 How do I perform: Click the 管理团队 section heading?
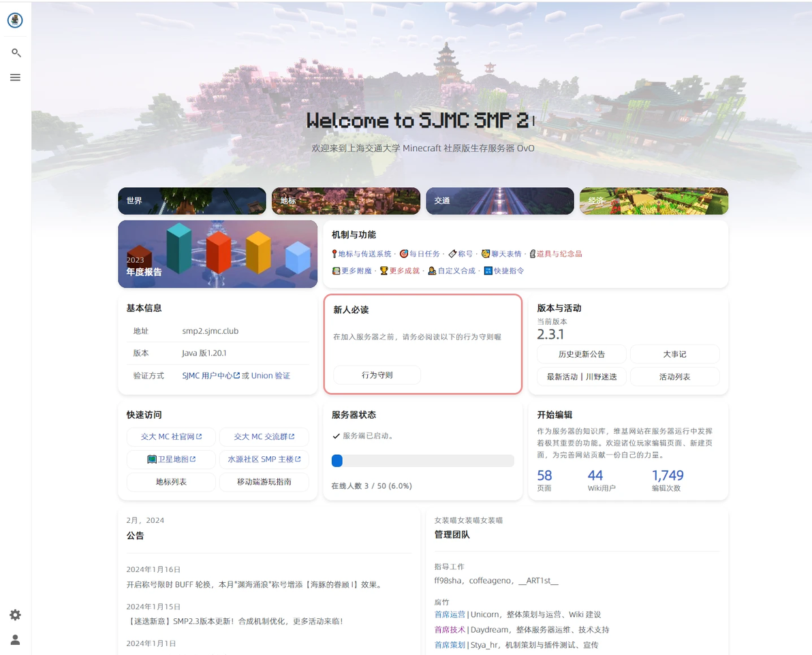[x=452, y=535]
